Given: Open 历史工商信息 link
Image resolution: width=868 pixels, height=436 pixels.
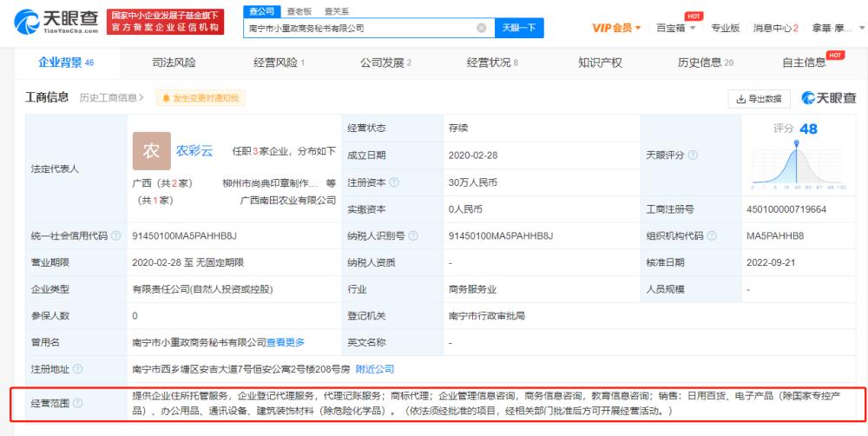Looking at the screenshot, I should [111, 97].
